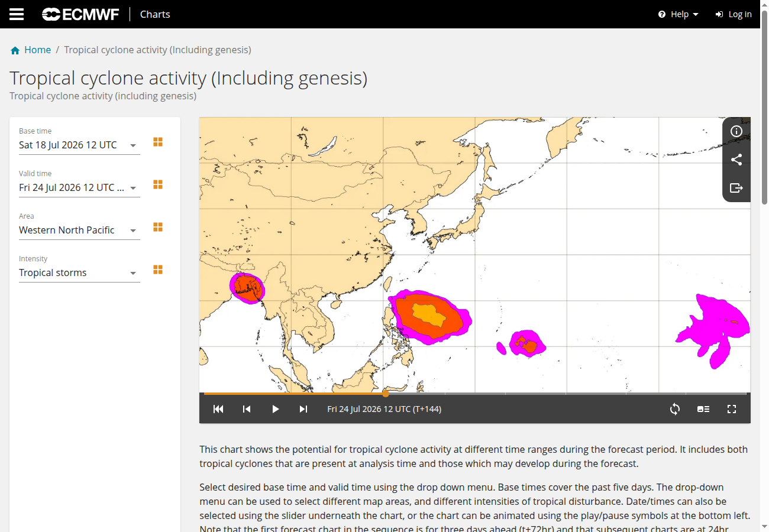Expand the Valid time dropdown
Screen dimensions: 769x532
79,188
